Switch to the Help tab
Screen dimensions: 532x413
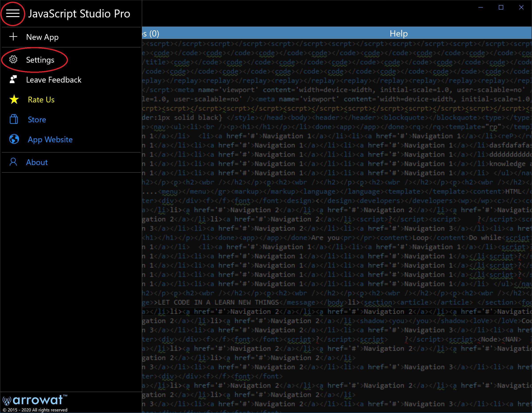coord(399,33)
